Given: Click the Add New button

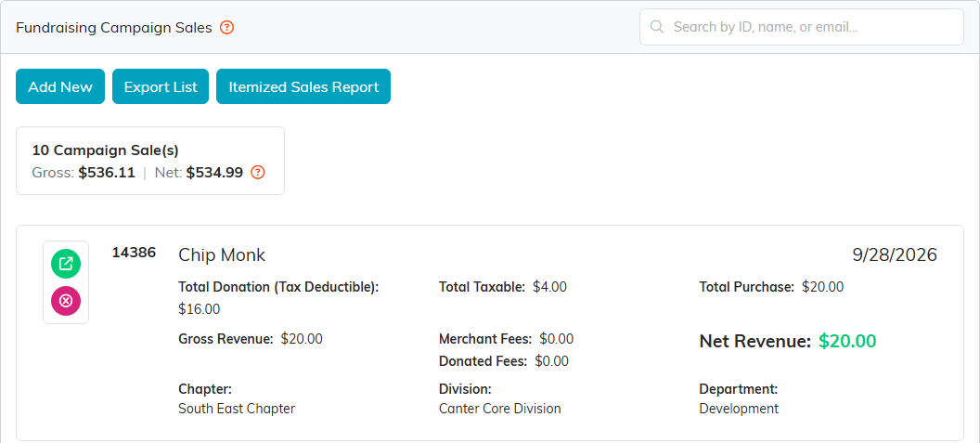Looking at the screenshot, I should (60, 87).
